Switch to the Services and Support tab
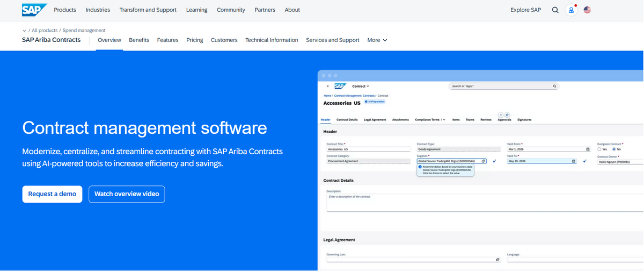 click(333, 40)
